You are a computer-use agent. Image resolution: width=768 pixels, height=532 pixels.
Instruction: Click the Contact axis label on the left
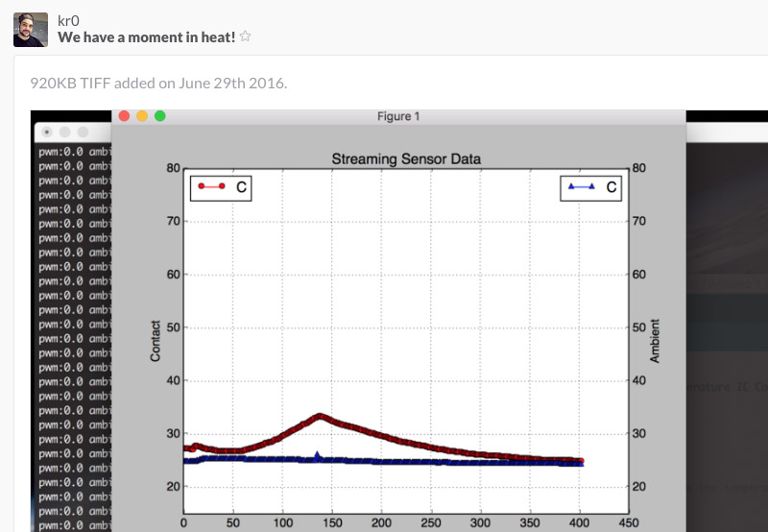coord(156,341)
